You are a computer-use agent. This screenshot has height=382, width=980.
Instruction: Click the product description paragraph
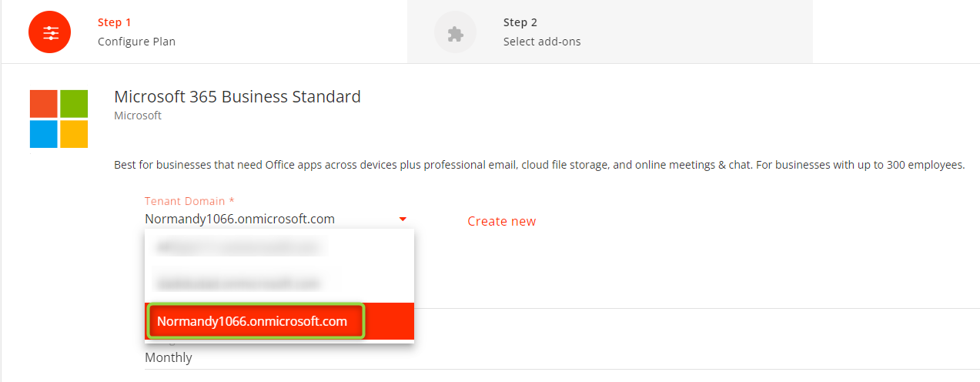coord(540,165)
